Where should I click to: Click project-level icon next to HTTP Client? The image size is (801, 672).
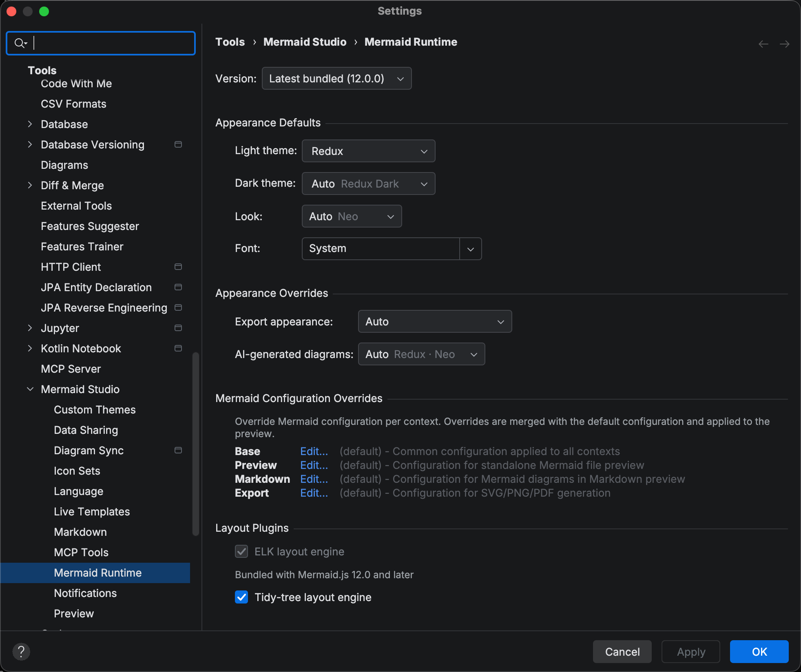(178, 267)
